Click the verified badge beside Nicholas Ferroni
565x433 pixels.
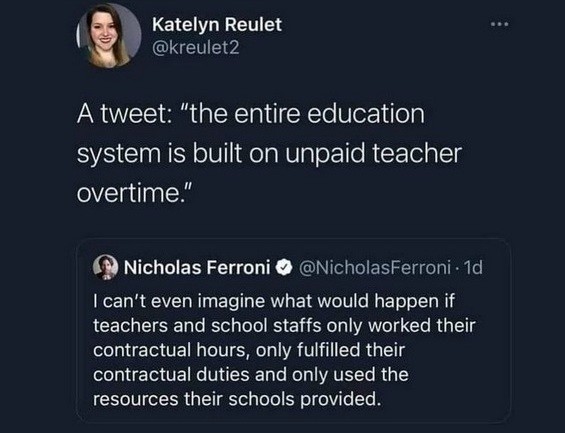point(284,268)
